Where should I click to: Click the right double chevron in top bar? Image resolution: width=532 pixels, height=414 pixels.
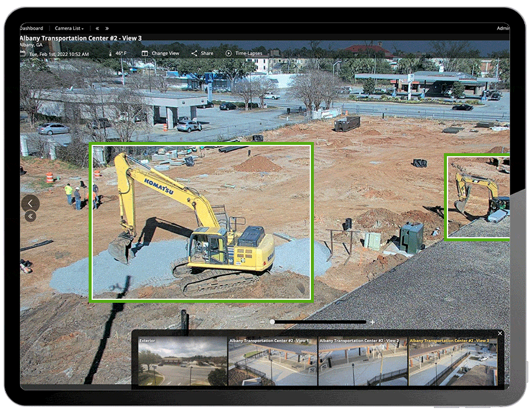[108, 28]
